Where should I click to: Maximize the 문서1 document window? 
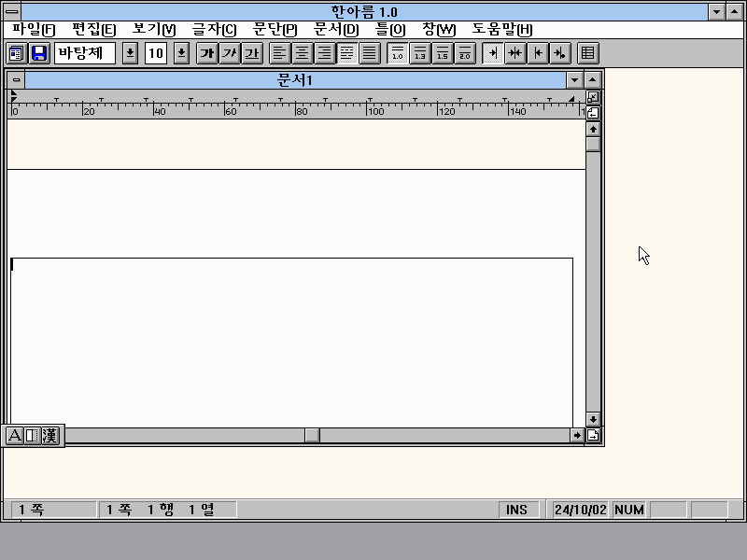click(593, 80)
